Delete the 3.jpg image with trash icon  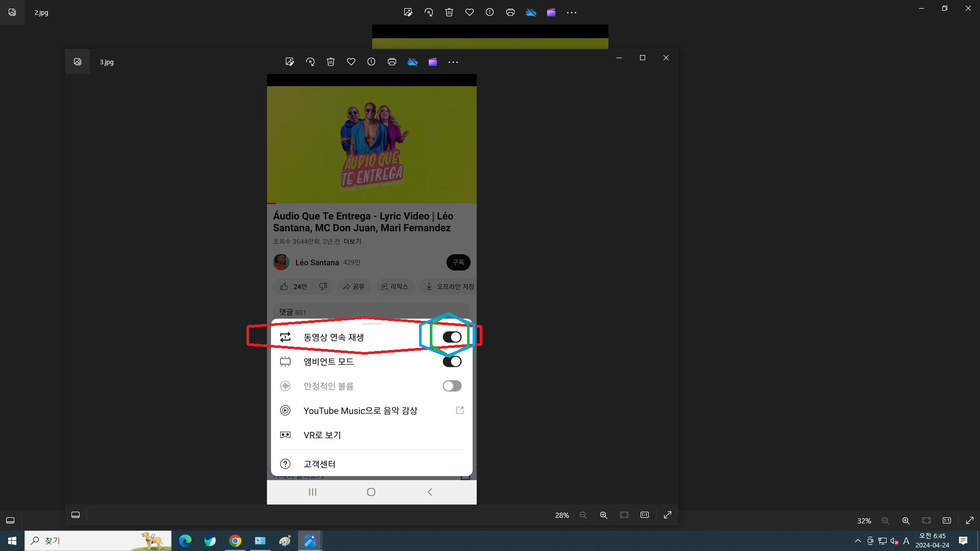coord(331,62)
